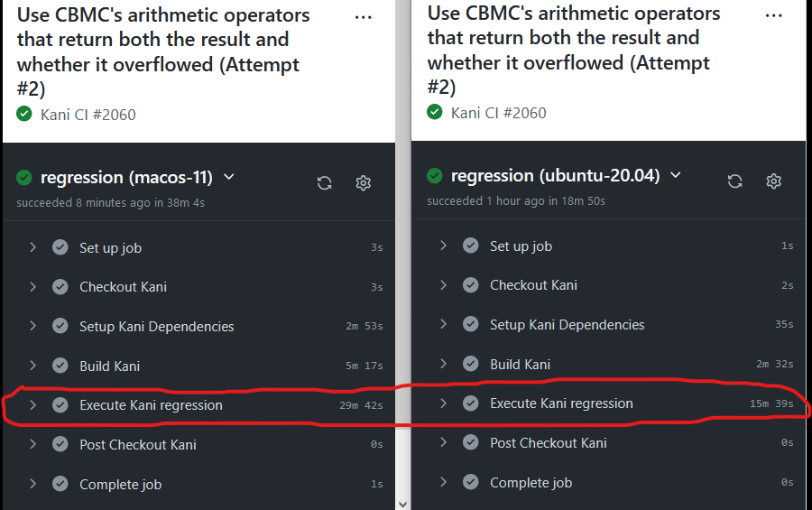This screenshot has height=510, width=812.
Task: Open the three-dot menu in left panel header
Action: point(363,17)
